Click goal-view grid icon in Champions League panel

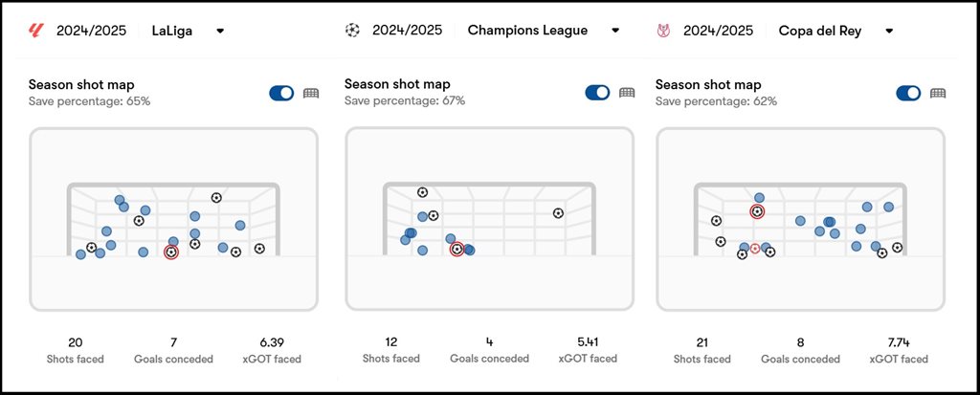[627, 93]
